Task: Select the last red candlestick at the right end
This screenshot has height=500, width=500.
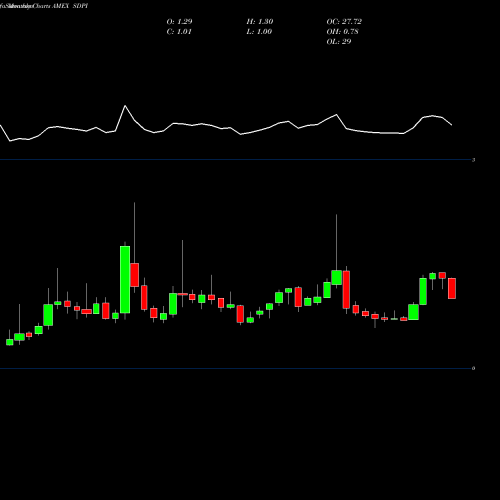Action: pos(452,288)
